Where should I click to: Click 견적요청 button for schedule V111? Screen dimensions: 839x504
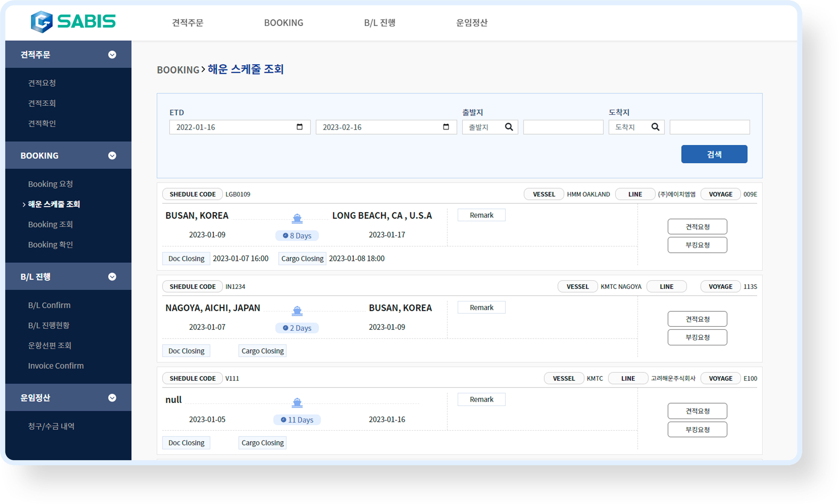tap(697, 411)
